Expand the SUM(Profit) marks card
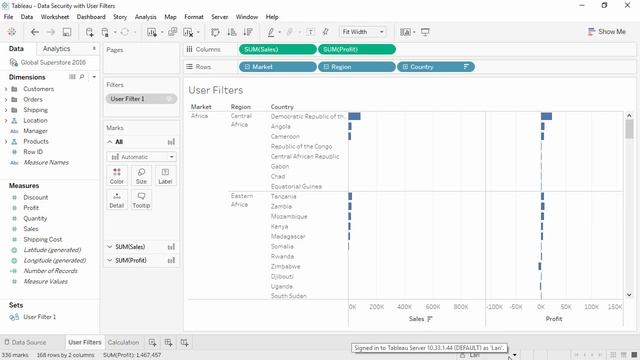Image resolution: width=640 pixels, height=360 pixels. tap(109, 260)
